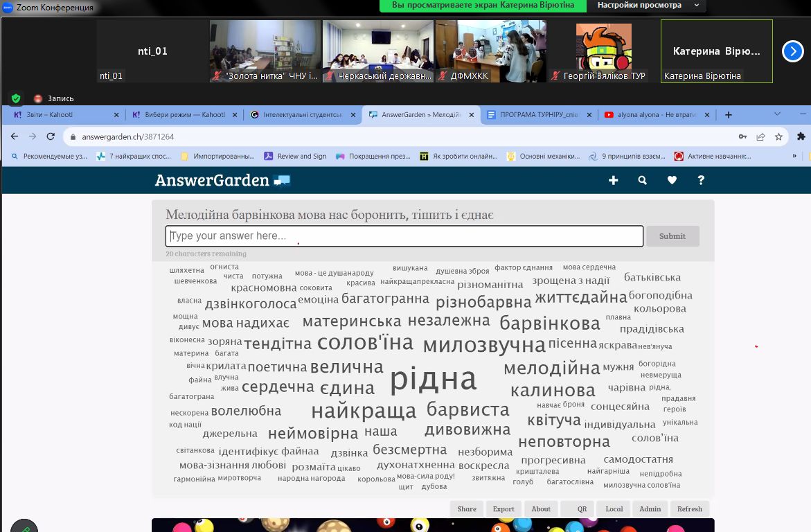Open the browser extensions puzzle icon
Screen dimensions: 811x532
tap(801, 136)
